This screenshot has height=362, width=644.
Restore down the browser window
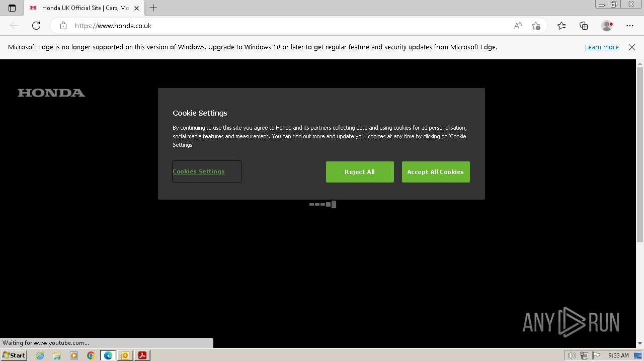[x=614, y=5]
